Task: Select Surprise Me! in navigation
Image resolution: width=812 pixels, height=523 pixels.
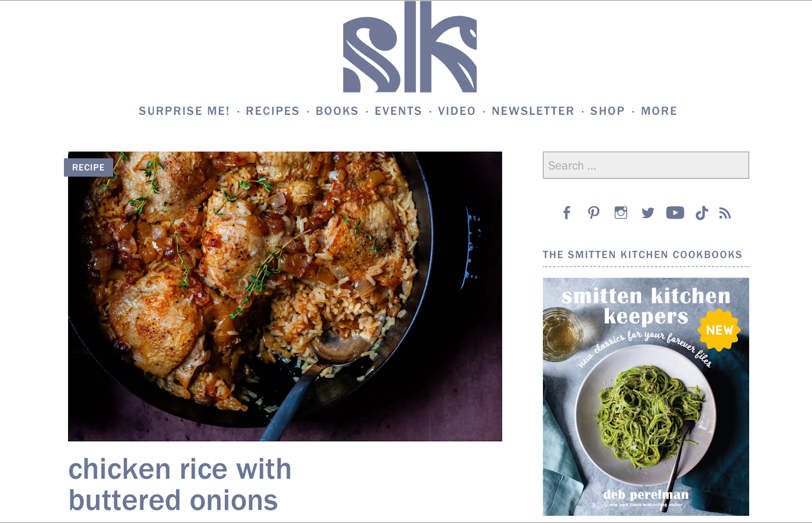Action: 184,111
